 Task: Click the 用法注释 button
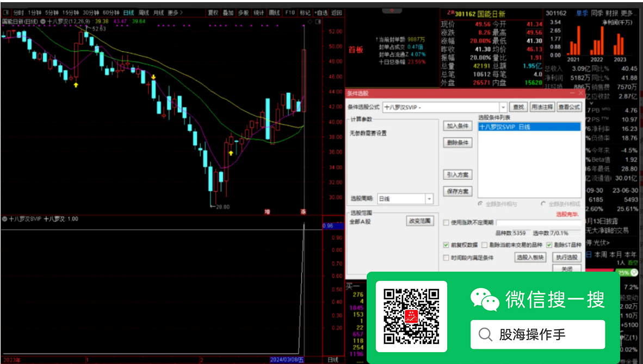[x=542, y=107]
